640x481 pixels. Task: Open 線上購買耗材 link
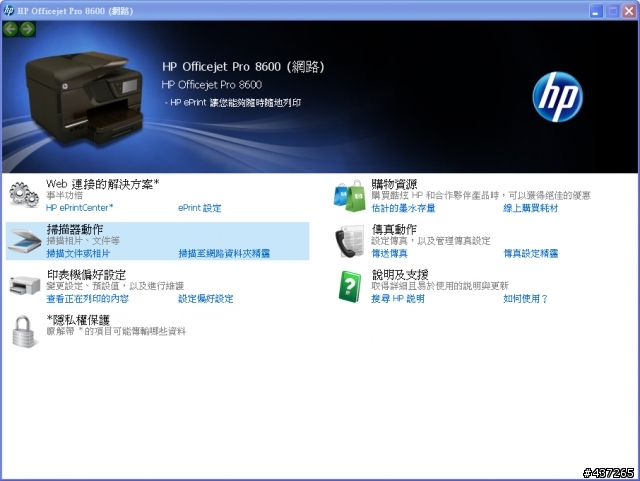[531, 208]
